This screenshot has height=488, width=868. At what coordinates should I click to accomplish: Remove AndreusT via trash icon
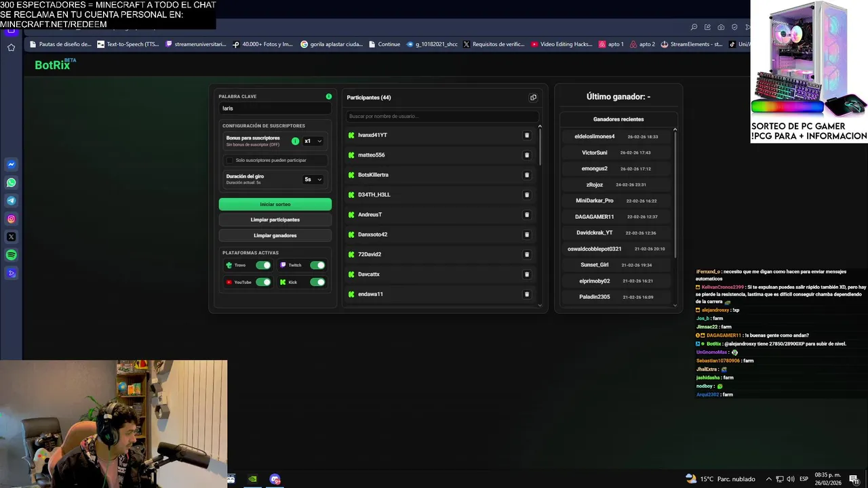pos(527,215)
